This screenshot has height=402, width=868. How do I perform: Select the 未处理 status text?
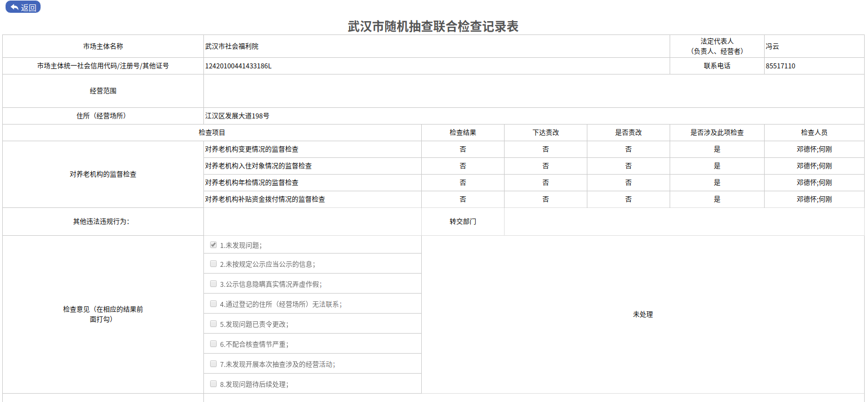[643, 314]
